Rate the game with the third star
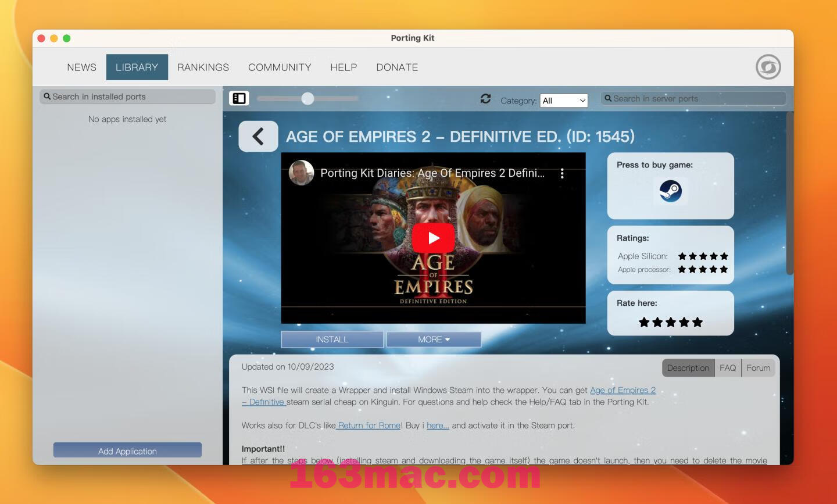 (671, 322)
